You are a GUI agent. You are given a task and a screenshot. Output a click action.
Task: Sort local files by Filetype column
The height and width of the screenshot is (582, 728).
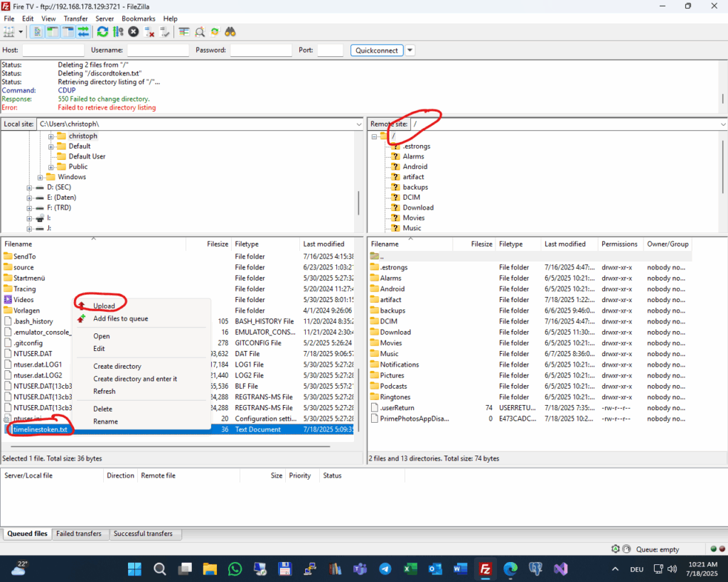[266, 244]
